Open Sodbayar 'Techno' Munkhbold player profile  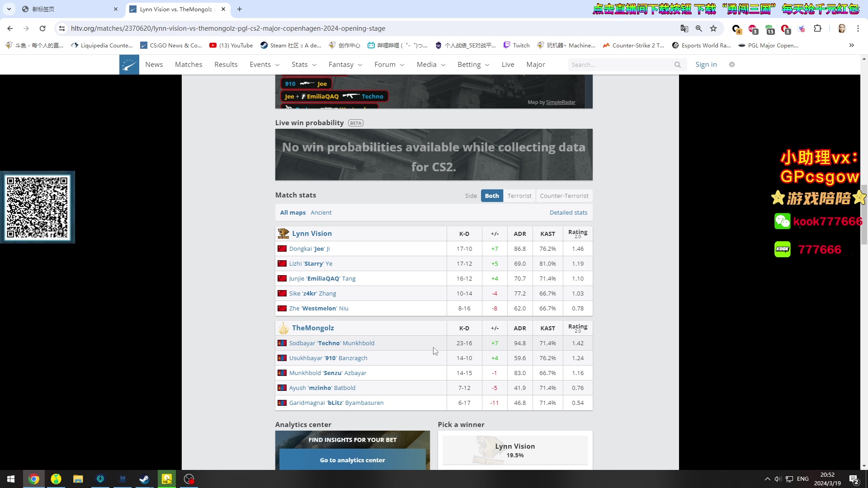pyautogui.click(x=332, y=343)
